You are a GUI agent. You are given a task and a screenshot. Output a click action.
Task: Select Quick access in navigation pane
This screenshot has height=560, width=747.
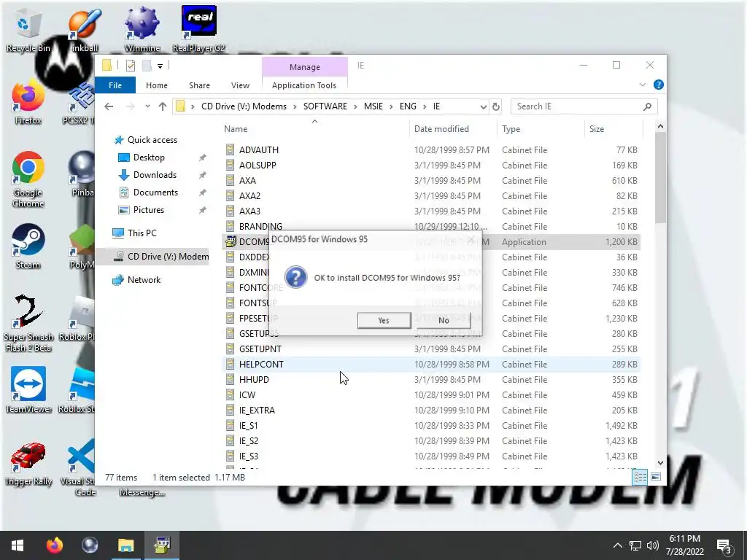pos(152,140)
